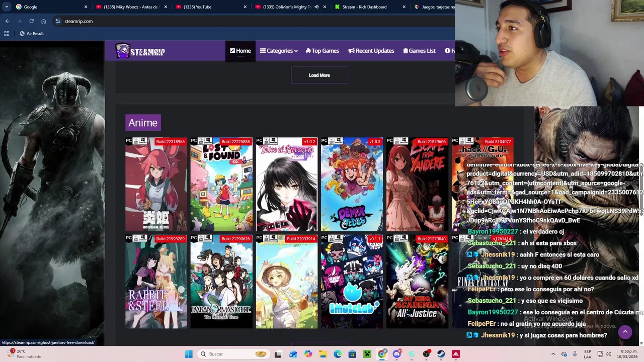
Task: Switch to the Juegos, tarjetas tab
Action: tap(434, 7)
